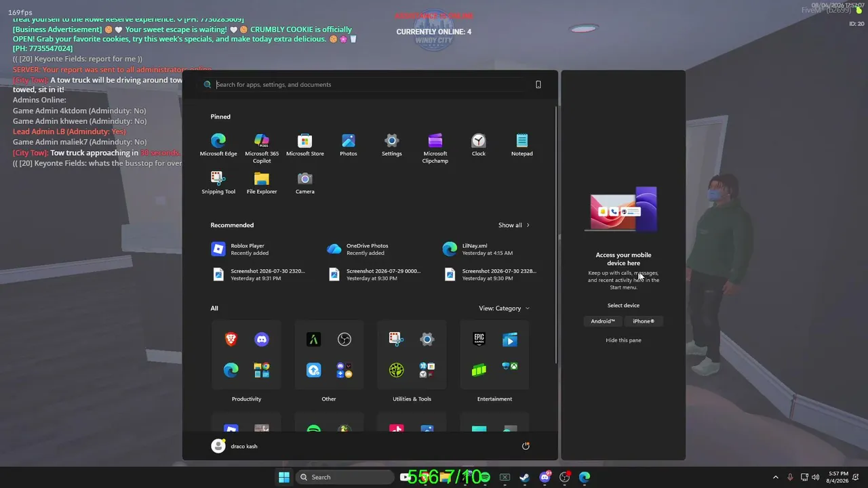The width and height of the screenshot is (868, 488).
Task: Open Microsoft Edge in Productivity group
Action: [x=231, y=370]
